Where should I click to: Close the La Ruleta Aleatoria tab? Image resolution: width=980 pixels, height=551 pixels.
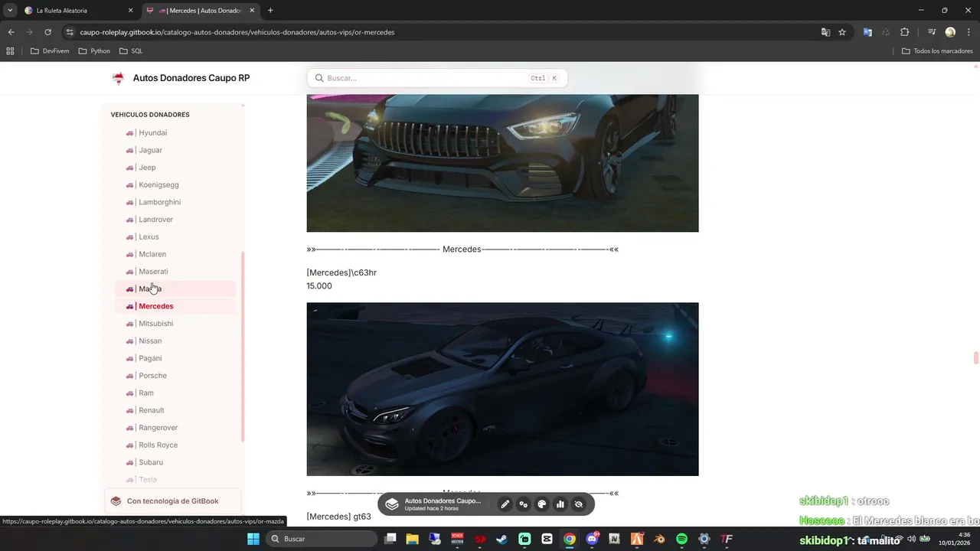(x=130, y=11)
